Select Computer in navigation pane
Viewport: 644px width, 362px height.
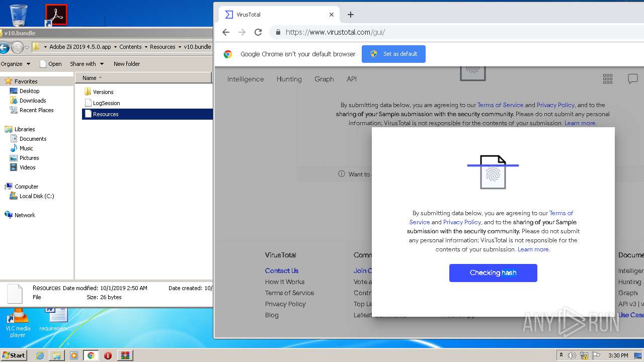pyautogui.click(x=26, y=187)
